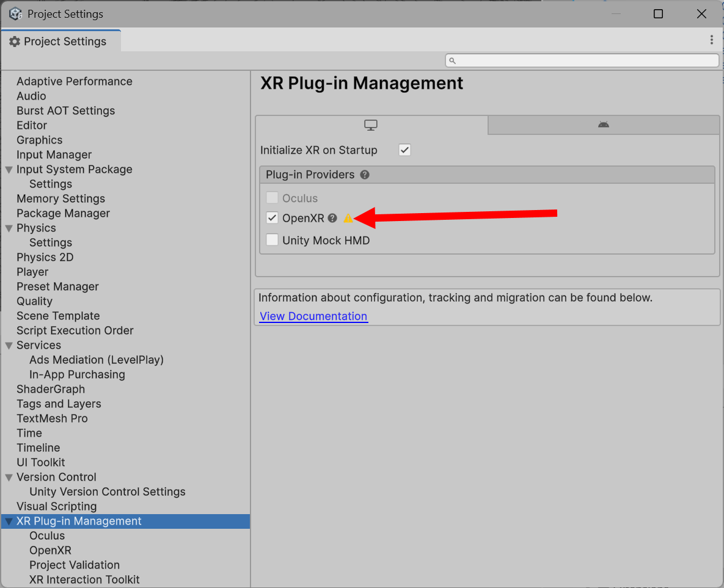The height and width of the screenshot is (588, 724).
Task: Open In-App Purchasing settings
Action: 77,375
